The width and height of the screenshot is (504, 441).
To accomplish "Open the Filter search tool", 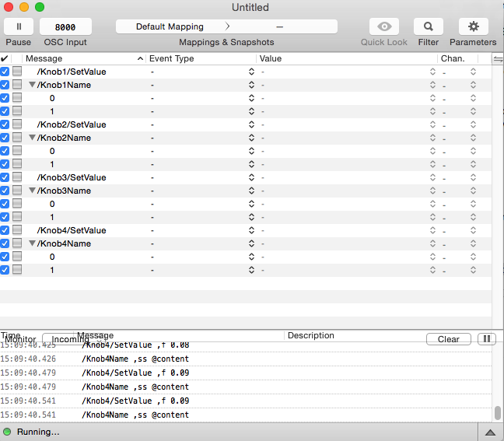I will [x=428, y=26].
